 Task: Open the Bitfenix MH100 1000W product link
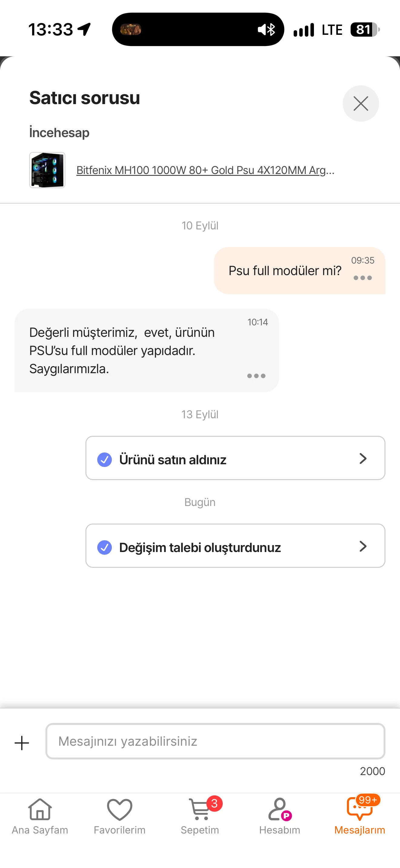(205, 170)
